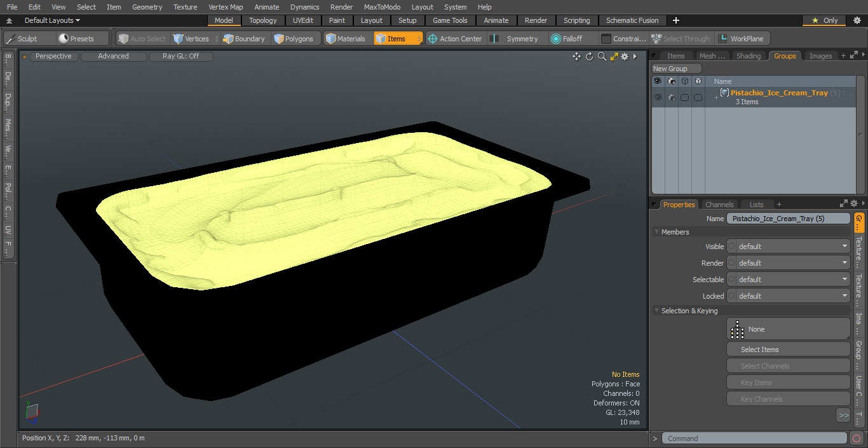The width and height of the screenshot is (868, 448).
Task: Open the Perspective view type dropdown
Action: (53, 57)
